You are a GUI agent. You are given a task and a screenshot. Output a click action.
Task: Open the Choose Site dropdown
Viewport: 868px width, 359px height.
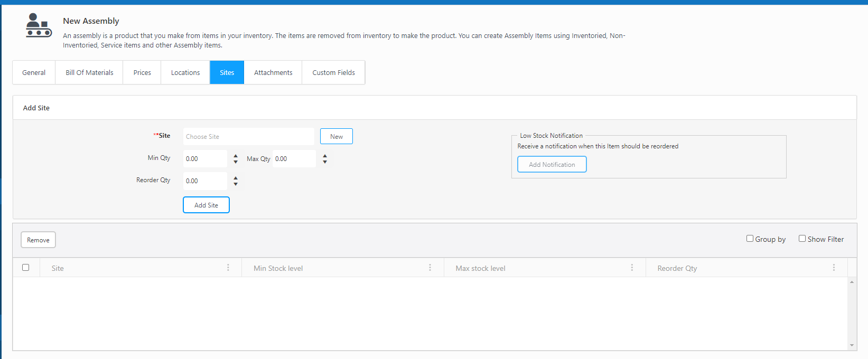pyautogui.click(x=248, y=137)
